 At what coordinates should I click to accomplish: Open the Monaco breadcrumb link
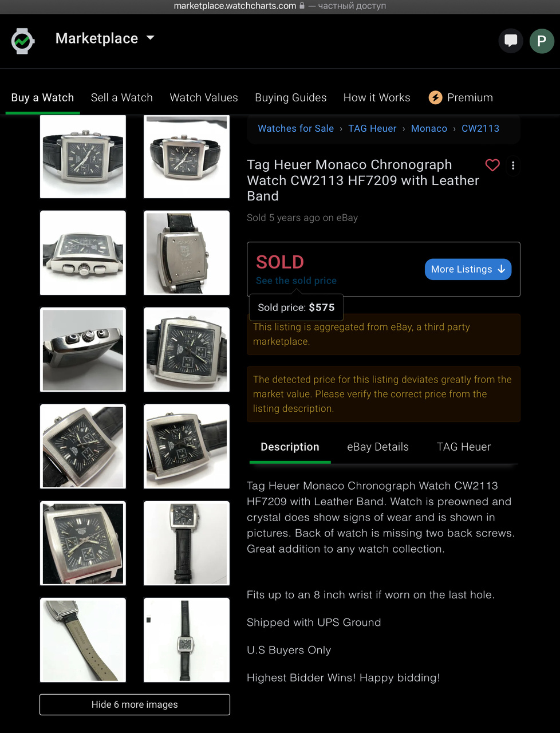(429, 128)
